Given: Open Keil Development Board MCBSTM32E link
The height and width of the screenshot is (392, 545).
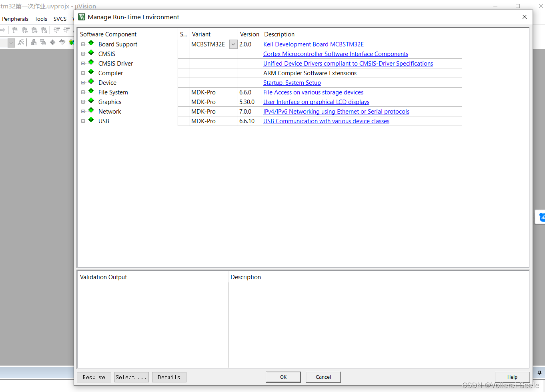Looking at the screenshot, I should point(313,44).
